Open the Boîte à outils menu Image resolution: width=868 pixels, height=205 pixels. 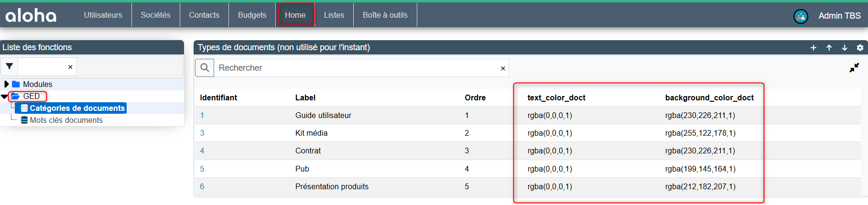[x=385, y=15]
